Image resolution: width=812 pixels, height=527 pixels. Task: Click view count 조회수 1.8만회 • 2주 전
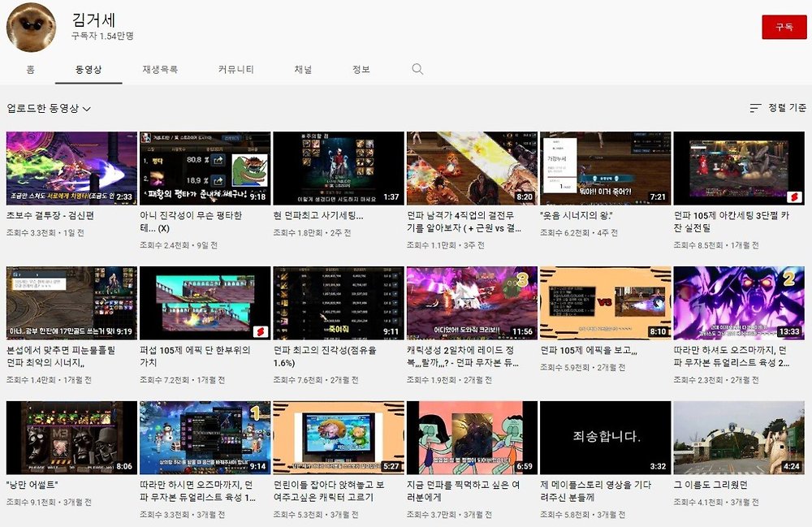(312, 233)
